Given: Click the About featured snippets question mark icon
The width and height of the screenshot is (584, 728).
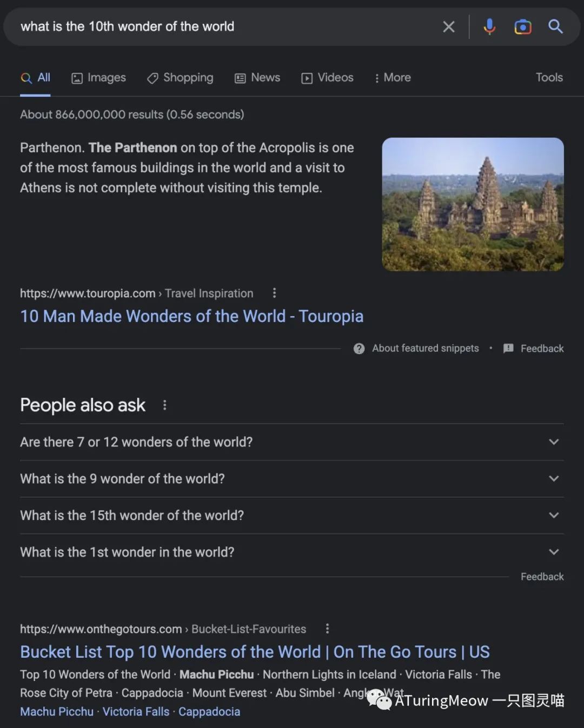Looking at the screenshot, I should (x=359, y=349).
